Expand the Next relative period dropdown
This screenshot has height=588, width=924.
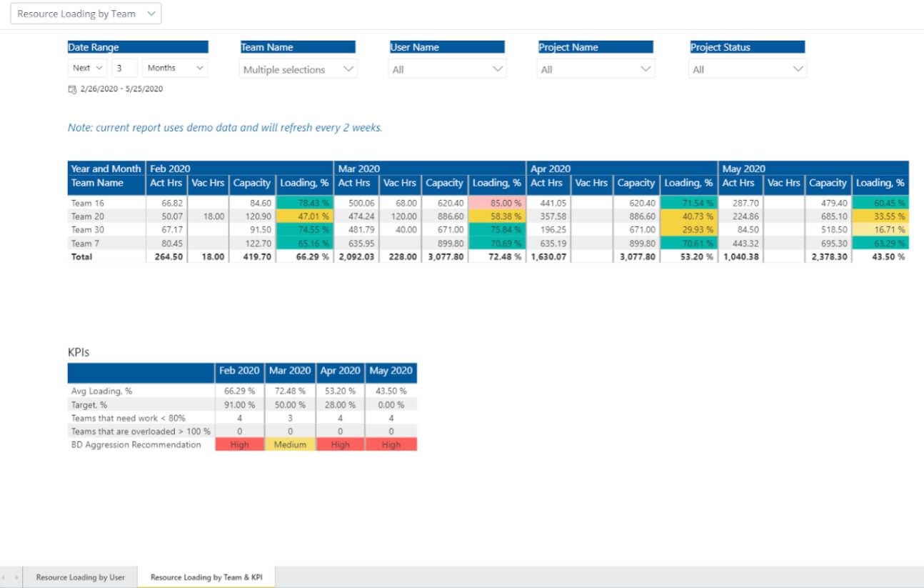[x=88, y=68]
